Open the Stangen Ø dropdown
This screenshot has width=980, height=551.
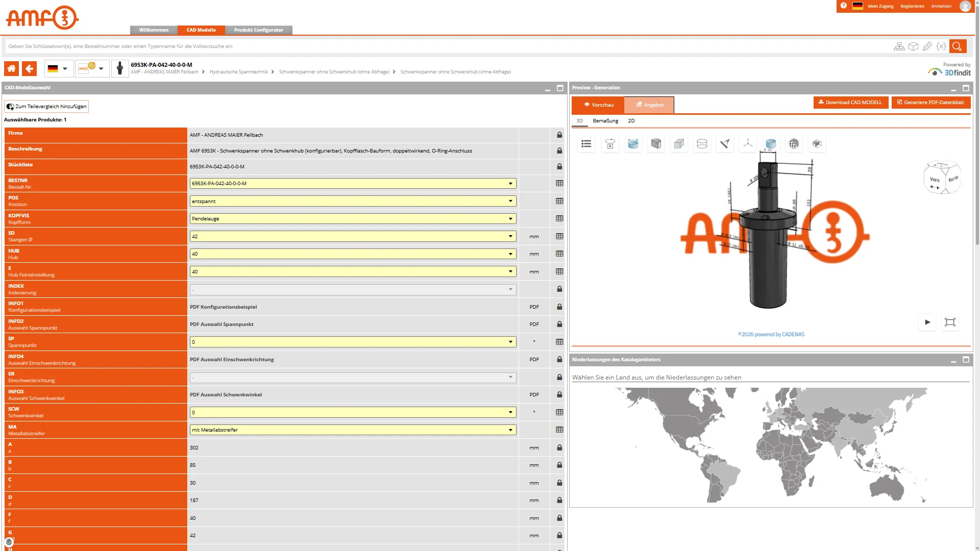point(353,237)
